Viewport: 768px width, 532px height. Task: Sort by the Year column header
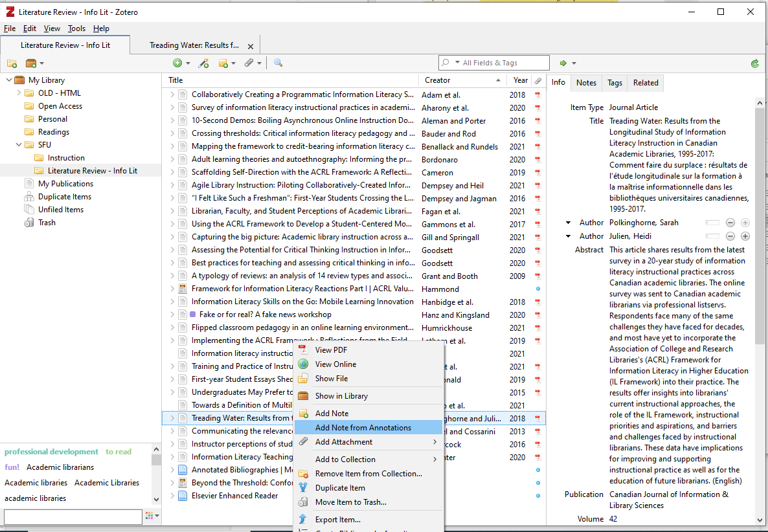(520, 80)
